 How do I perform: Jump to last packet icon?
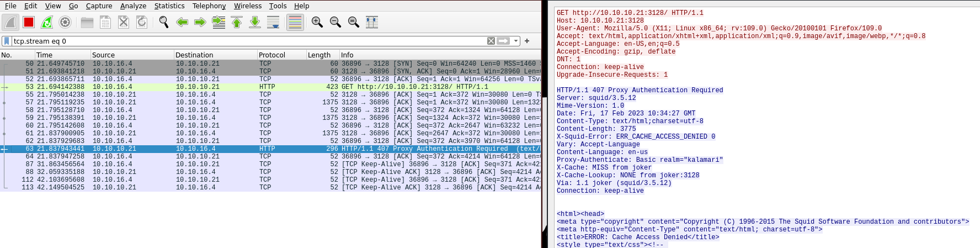pyautogui.click(x=255, y=22)
